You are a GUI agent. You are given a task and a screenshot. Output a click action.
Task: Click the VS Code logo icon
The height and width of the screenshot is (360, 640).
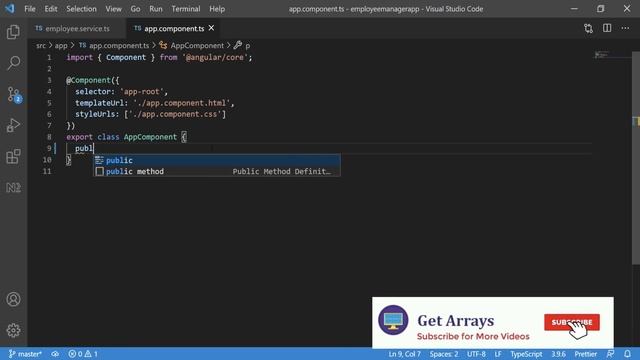click(10, 9)
